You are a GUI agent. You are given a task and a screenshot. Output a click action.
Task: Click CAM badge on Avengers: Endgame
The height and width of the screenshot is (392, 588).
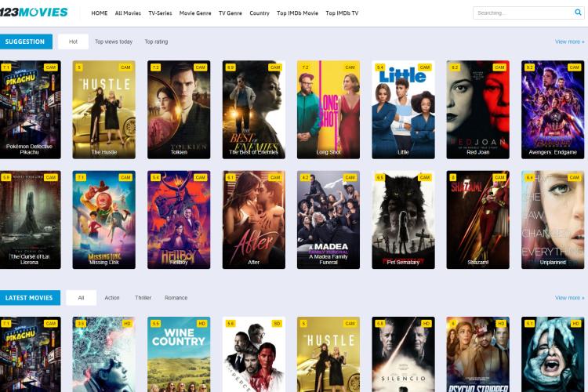click(574, 67)
